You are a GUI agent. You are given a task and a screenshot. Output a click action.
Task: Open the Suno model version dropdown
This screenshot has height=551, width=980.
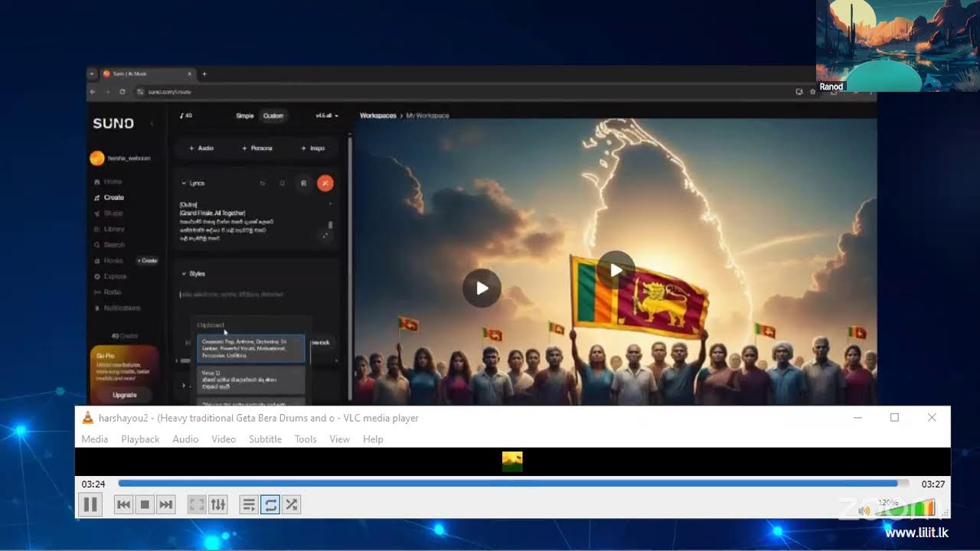pos(327,116)
